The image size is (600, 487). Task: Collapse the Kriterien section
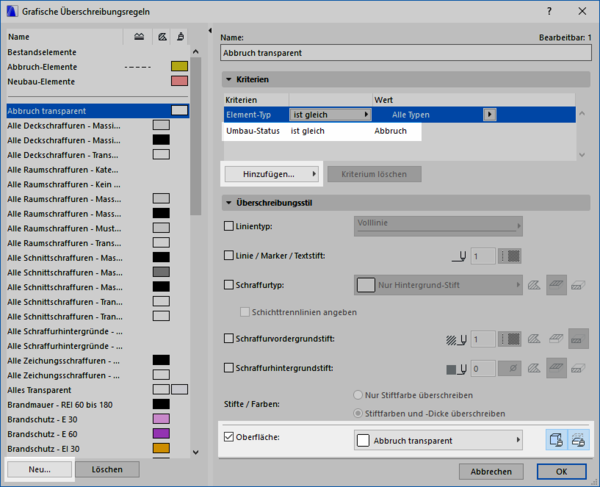pyautogui.click(x=229, y=80)
